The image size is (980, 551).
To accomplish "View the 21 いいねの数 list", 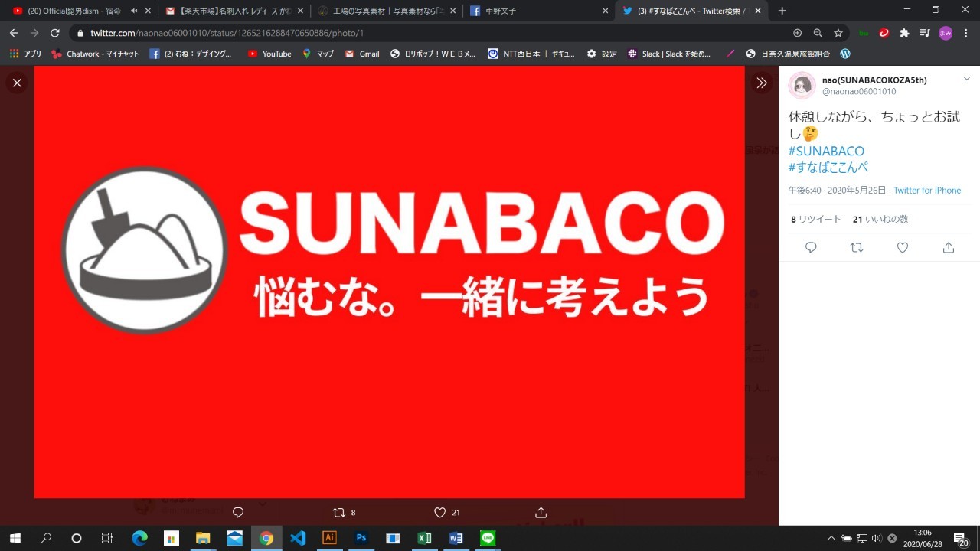I will coord(880,219).
